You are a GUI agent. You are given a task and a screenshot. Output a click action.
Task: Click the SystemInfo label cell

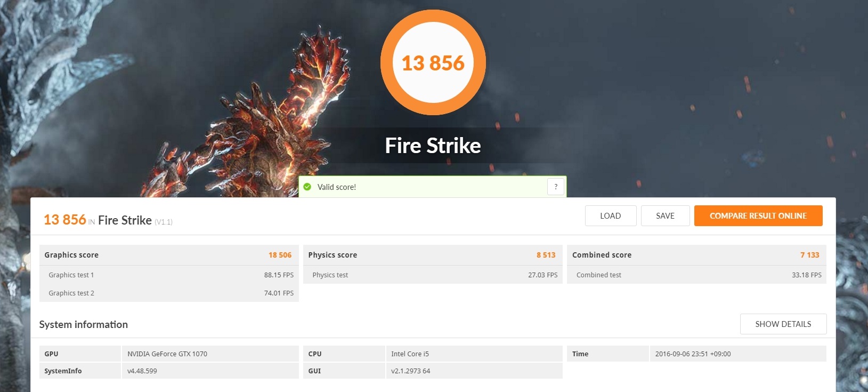pos(80,371)
